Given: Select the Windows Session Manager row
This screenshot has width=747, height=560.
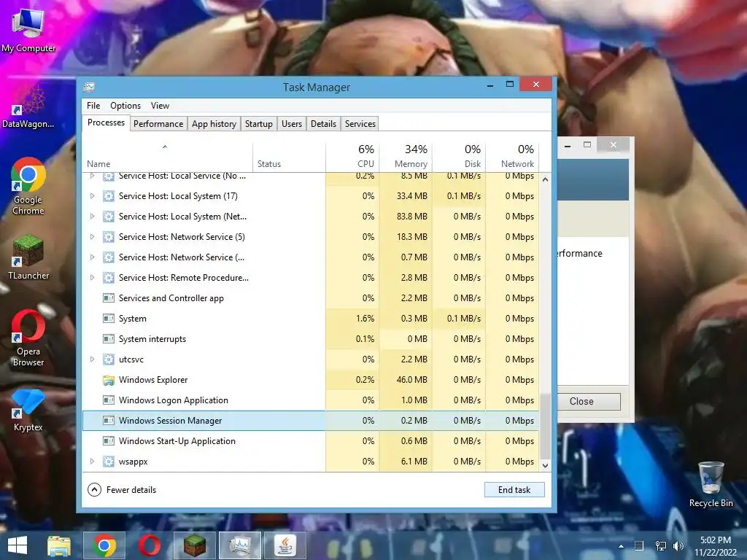Looking at the screenshot, I should [x=311, y=421].
